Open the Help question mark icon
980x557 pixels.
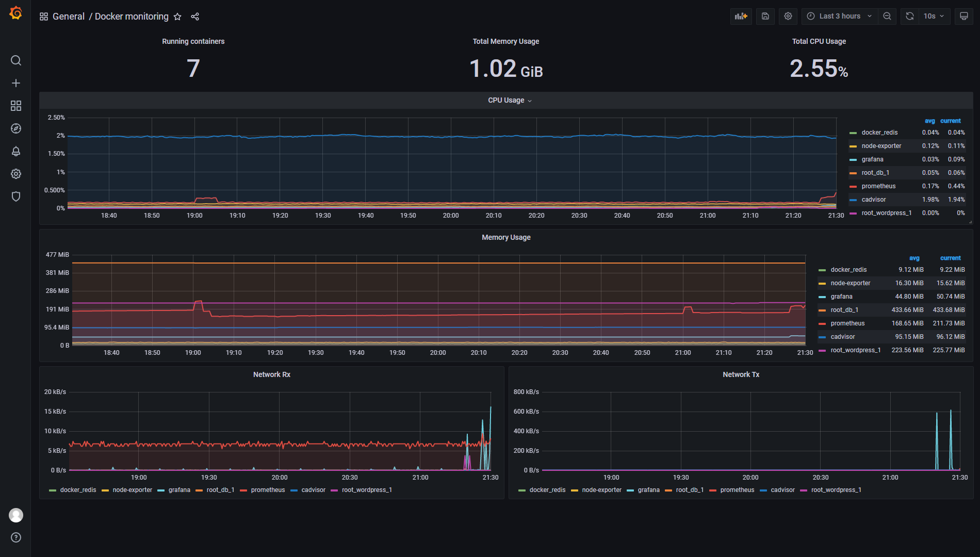point(16,537)
